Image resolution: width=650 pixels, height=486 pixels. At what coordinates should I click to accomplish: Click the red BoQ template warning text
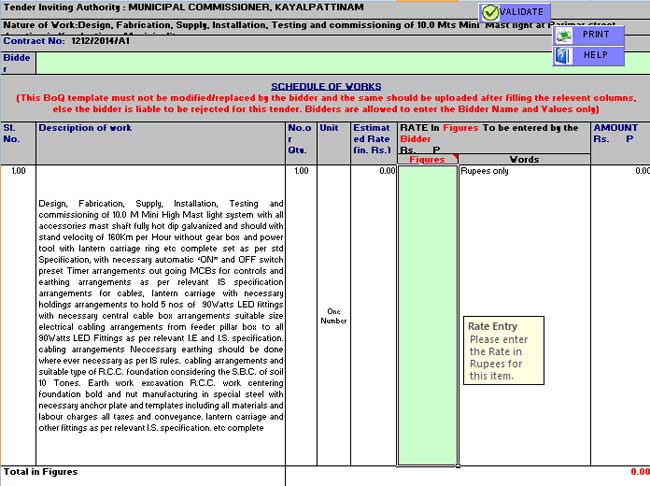point(326,104)
